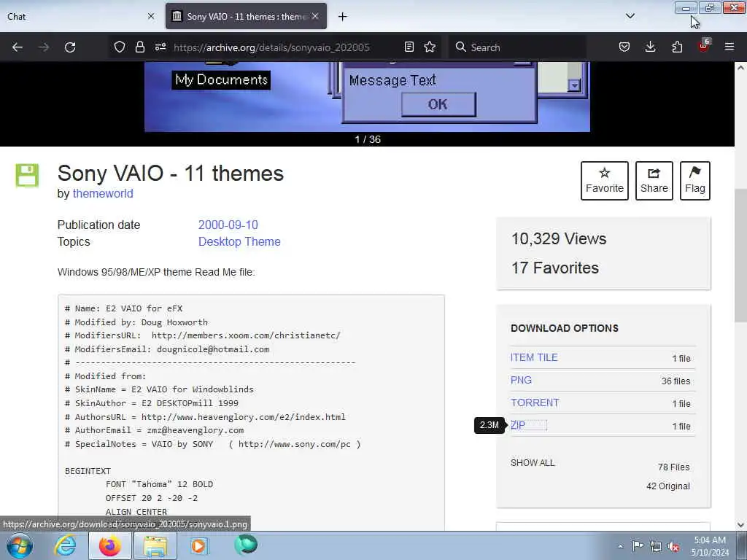Image resolution: width=747 pixels, height=560 pixels.
Task: Open the tracking protection shield icon
Action: [x=120, y=47]
